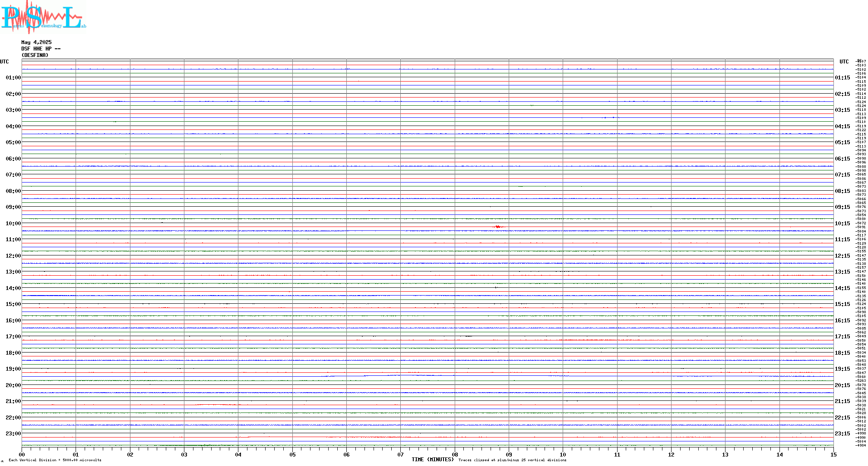Click the 16:15 time label
Screen dimensions: 868x466
(843, 321)
